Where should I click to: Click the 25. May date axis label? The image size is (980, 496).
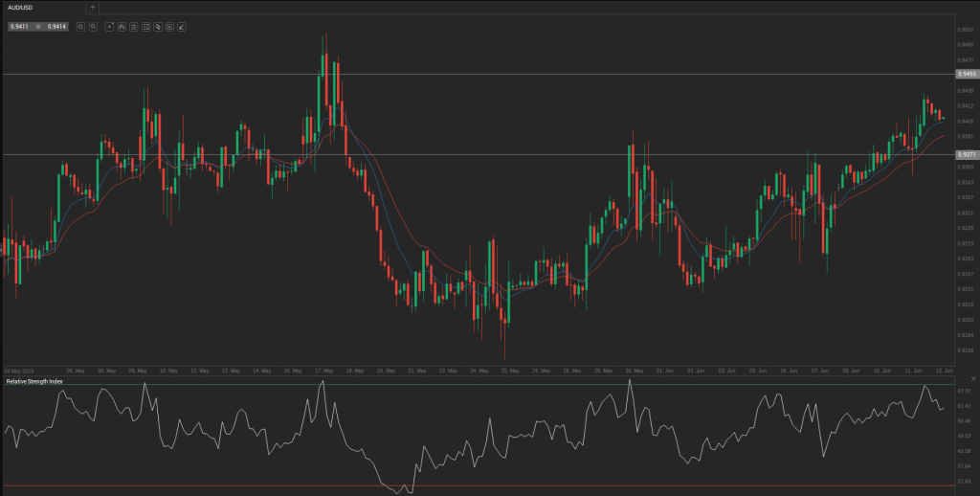[510, 371]
